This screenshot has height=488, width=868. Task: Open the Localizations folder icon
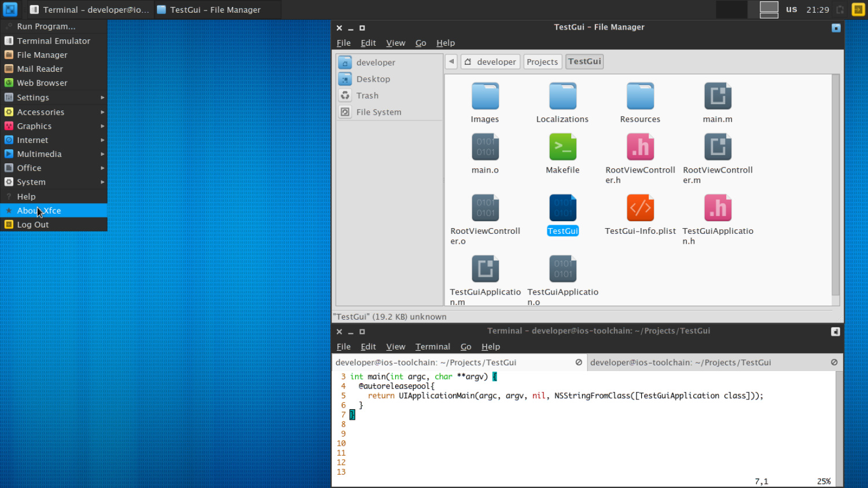562,96
